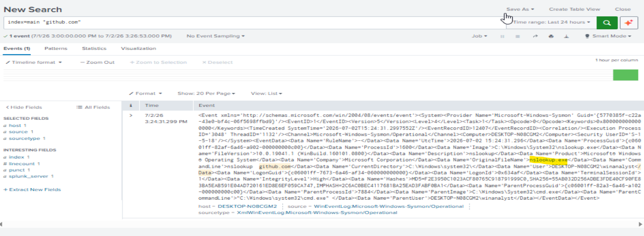644x236 pixels.
Task: Click the sourcetype value XmlWinEventLog
Action: tap(317, 213)
